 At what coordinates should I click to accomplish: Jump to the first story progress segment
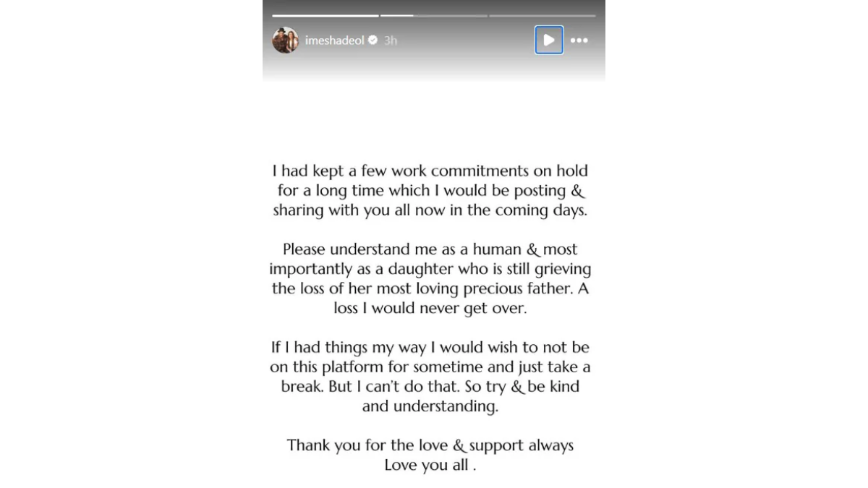click(325, 15)
